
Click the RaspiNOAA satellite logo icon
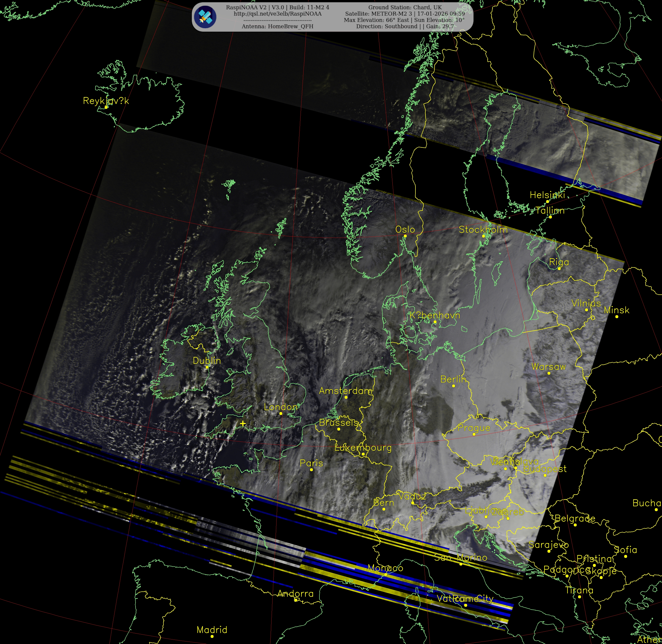[205, 17]
